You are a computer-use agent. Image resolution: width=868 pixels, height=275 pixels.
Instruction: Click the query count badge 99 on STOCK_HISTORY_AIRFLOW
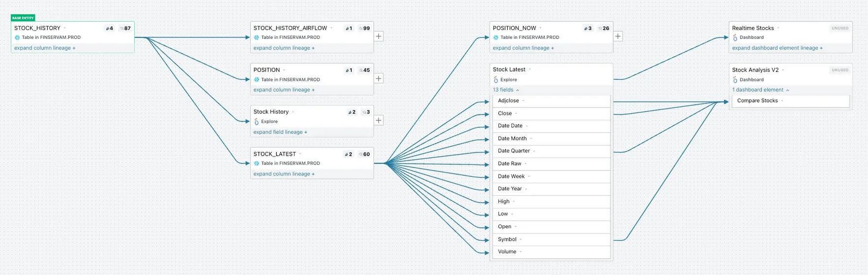click(x=365, y=28)
